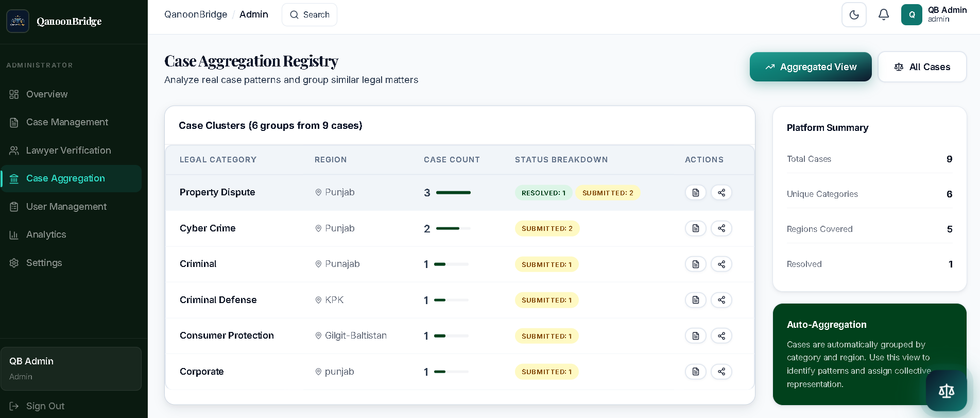Click Total Cases in Platform Summary
Screen dimensions: 980x418
point(869,159)
